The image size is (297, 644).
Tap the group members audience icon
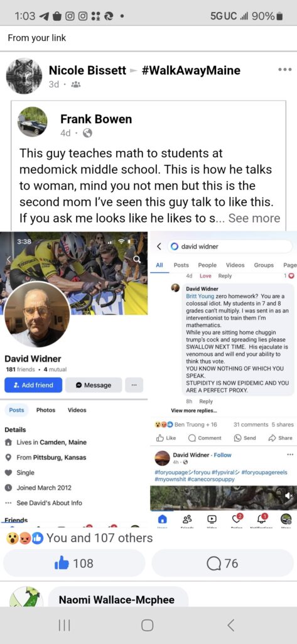pos(76,84)
